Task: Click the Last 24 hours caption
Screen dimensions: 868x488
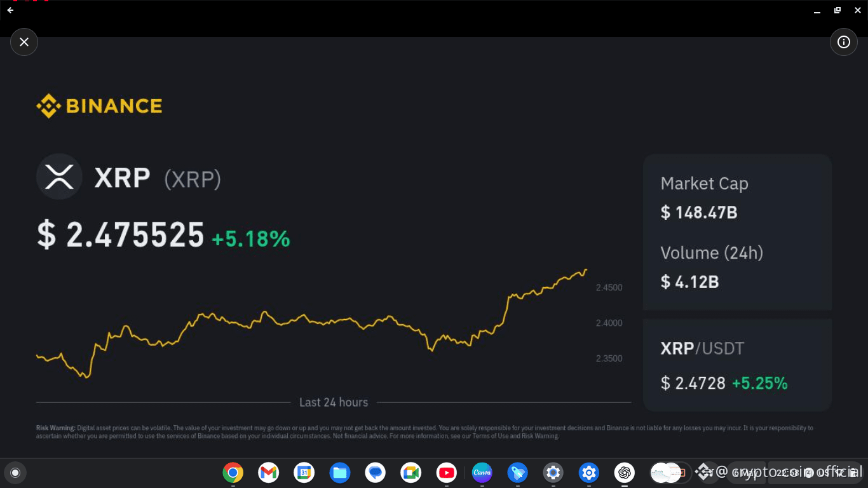Action: click(334, 402)
